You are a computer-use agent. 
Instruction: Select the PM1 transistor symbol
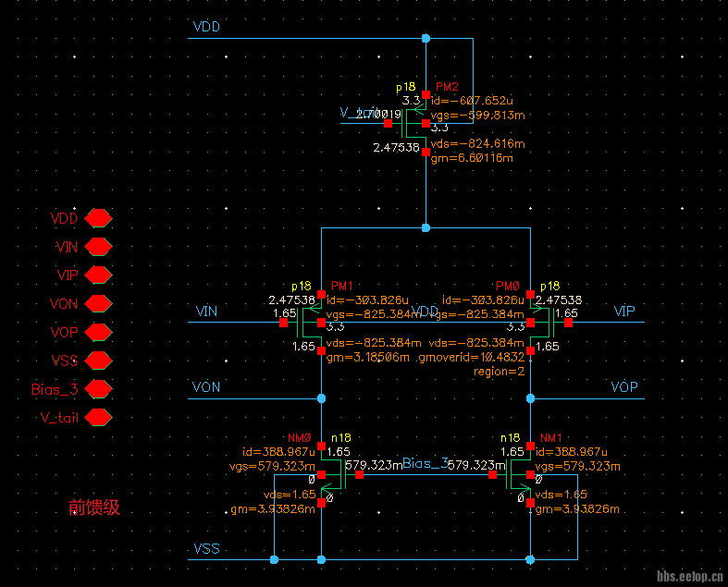point(304,323)
